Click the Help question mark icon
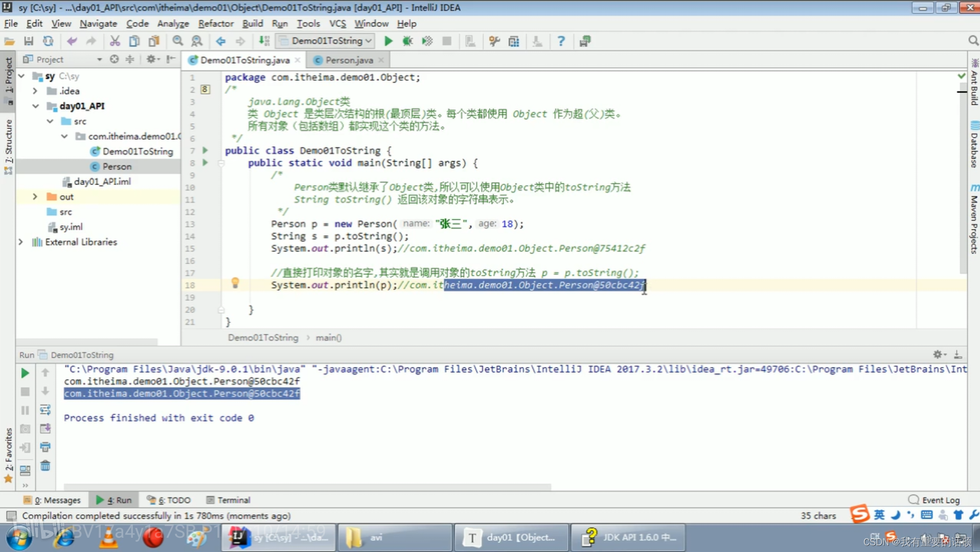 click(x=561, y=41)
